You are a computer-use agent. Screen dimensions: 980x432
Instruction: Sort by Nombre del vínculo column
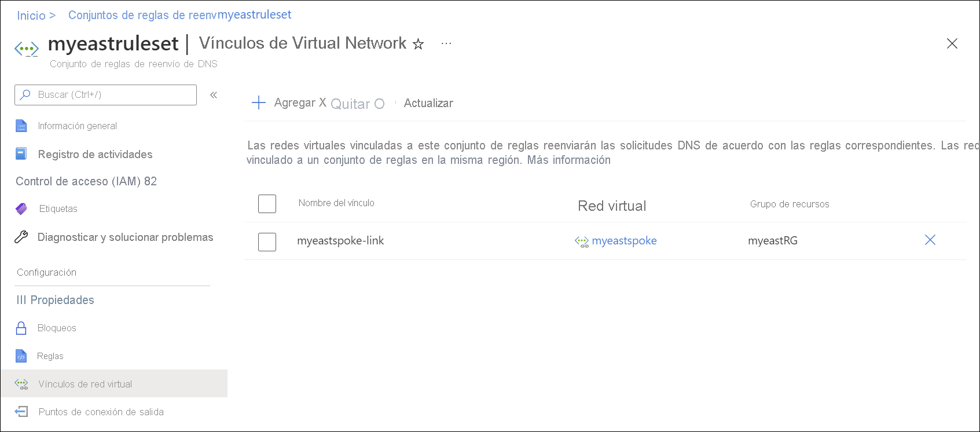336,203
